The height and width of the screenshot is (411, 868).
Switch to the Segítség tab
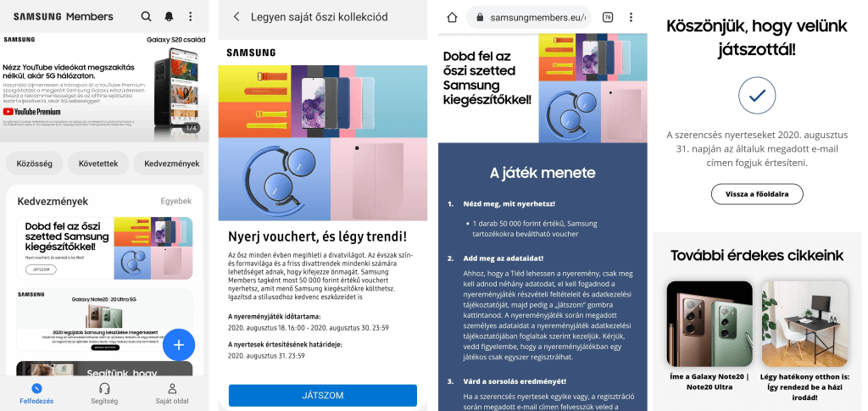click(x=104, y=393)
